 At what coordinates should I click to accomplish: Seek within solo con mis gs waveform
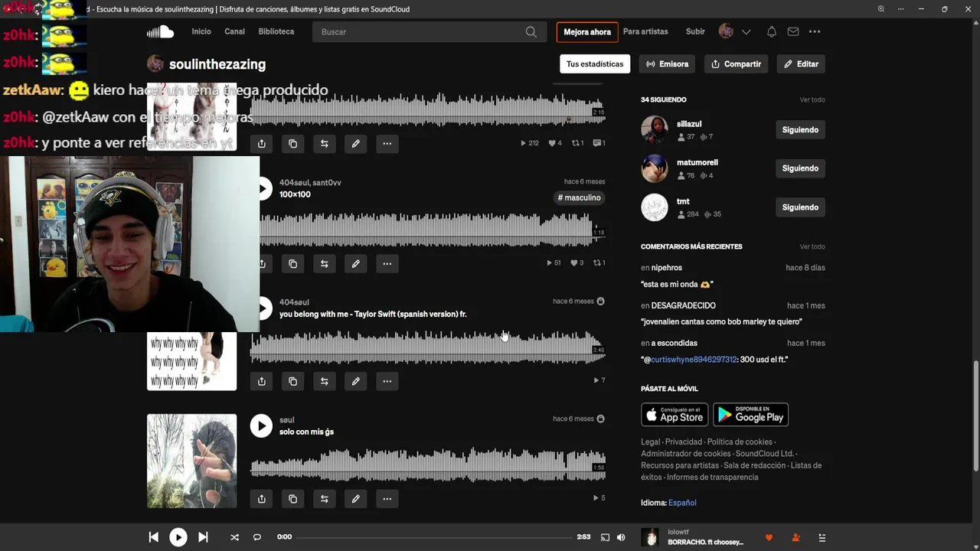[428, 465]
